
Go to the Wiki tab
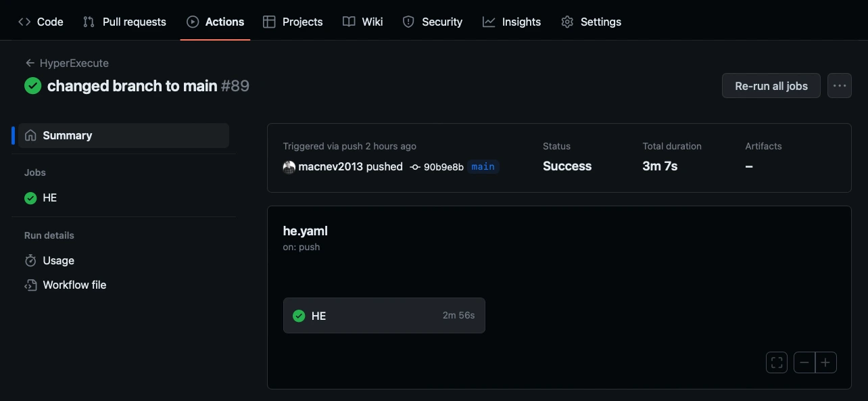[363, 22]
